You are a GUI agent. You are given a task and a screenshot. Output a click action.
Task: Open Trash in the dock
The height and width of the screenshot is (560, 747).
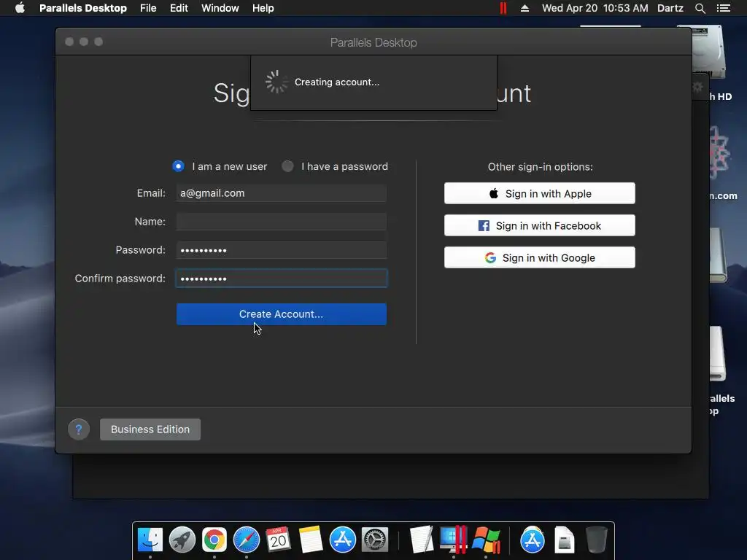[x=596, y=540]
